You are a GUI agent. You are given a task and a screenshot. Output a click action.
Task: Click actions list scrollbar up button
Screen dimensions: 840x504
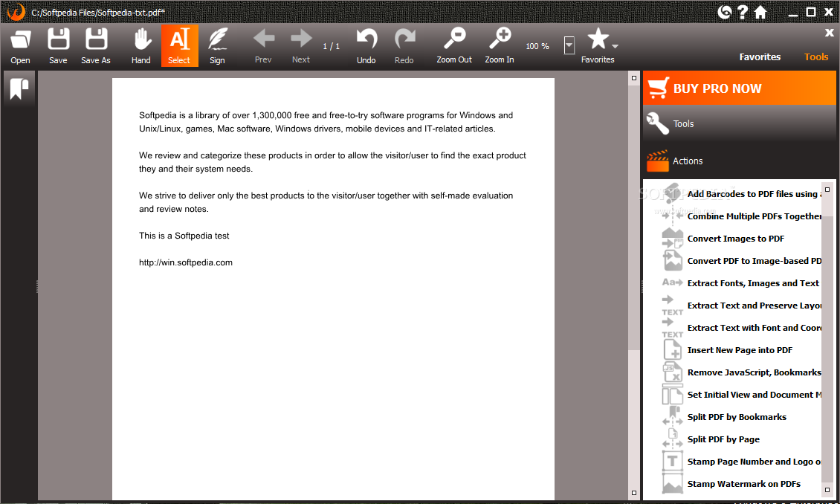tap(827, 190)
